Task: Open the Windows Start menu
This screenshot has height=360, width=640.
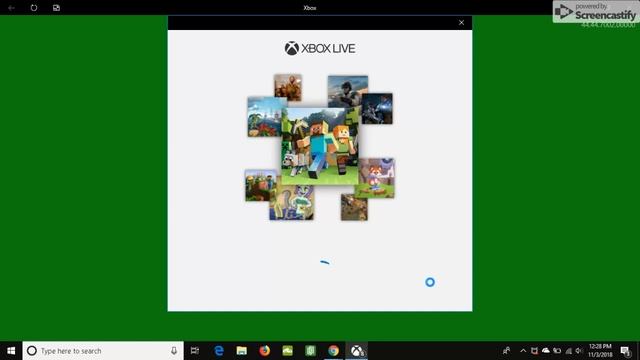Action: pyautogui.click(x=11, y=351)
